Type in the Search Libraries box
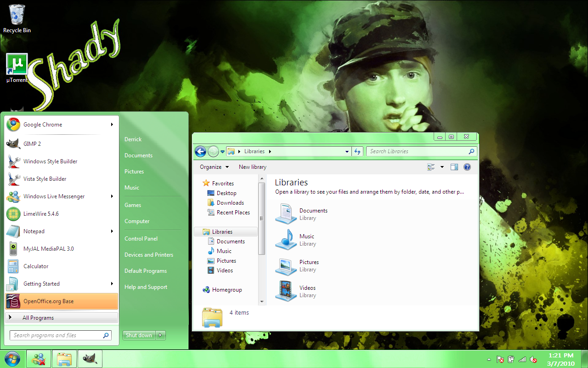This screenshot has height=368, width=588. [416, 151]
